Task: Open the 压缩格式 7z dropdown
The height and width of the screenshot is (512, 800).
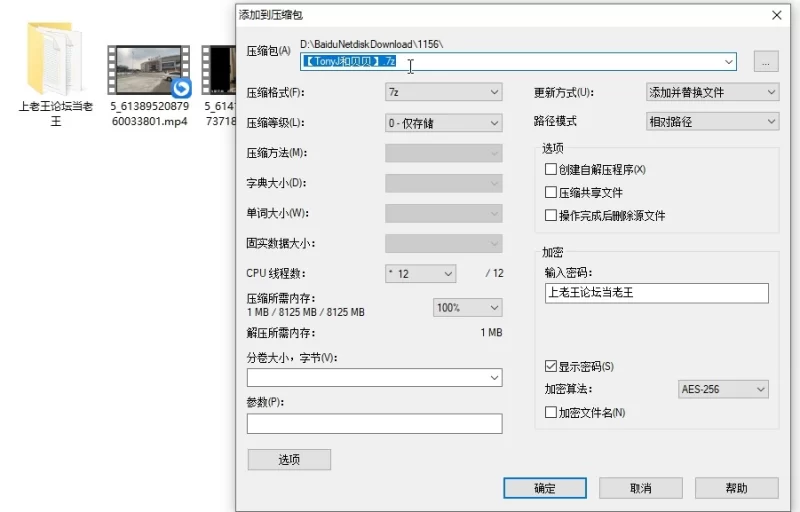Action: (x=443, y=92)
